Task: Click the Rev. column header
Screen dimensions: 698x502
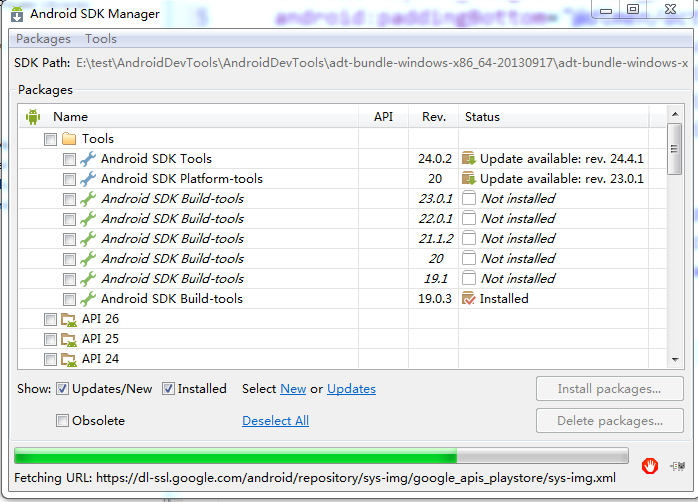Action: pos(434,117)
